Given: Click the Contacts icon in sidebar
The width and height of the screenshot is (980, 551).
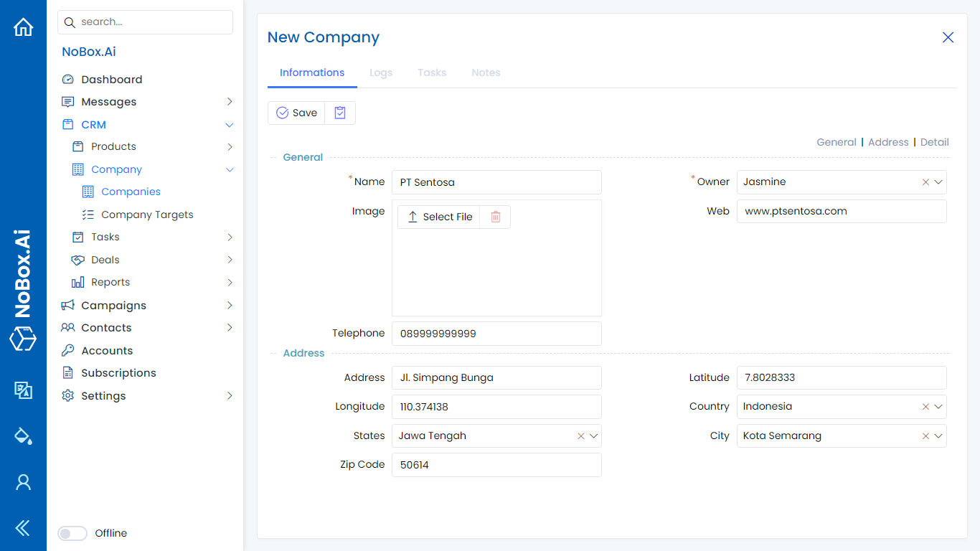Looking at the screenshot, I should coord(68,327).
